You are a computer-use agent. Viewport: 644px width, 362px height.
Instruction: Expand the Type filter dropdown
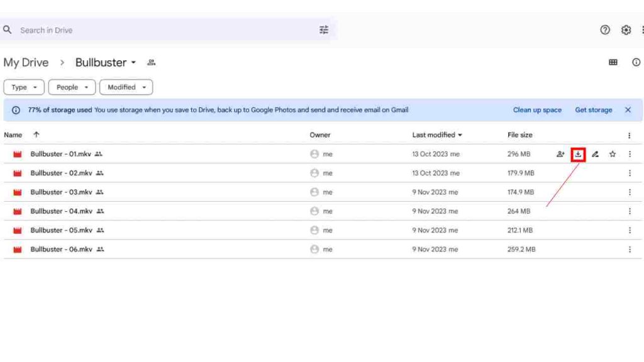[24, 87]
